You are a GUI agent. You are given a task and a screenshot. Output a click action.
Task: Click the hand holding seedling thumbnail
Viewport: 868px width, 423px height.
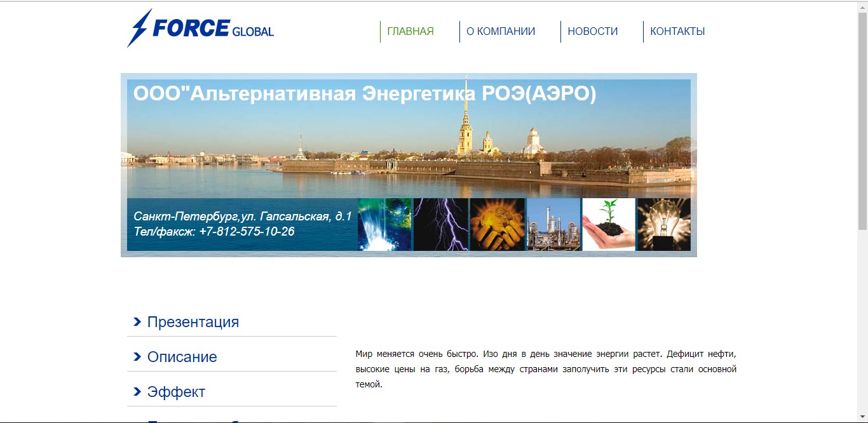pos(609,224)
